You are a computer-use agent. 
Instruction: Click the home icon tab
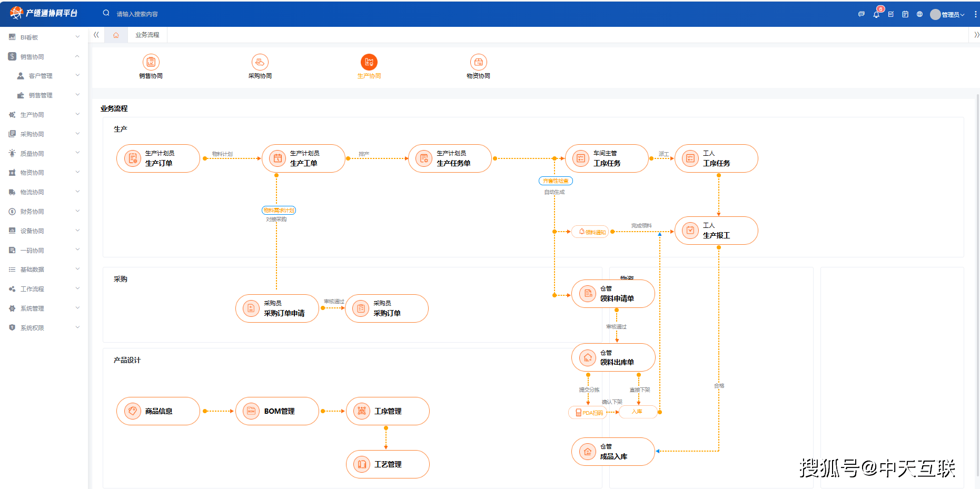point(116,35)
